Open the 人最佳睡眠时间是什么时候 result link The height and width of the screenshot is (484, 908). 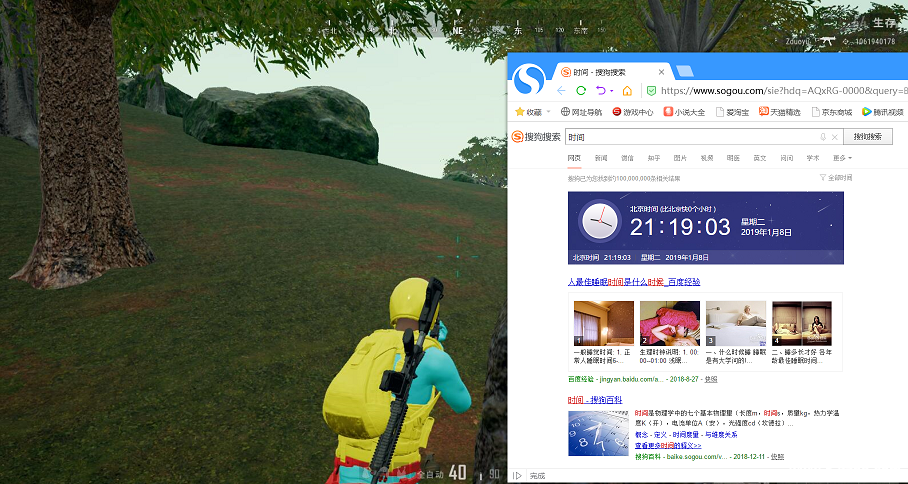pos(634,282)
